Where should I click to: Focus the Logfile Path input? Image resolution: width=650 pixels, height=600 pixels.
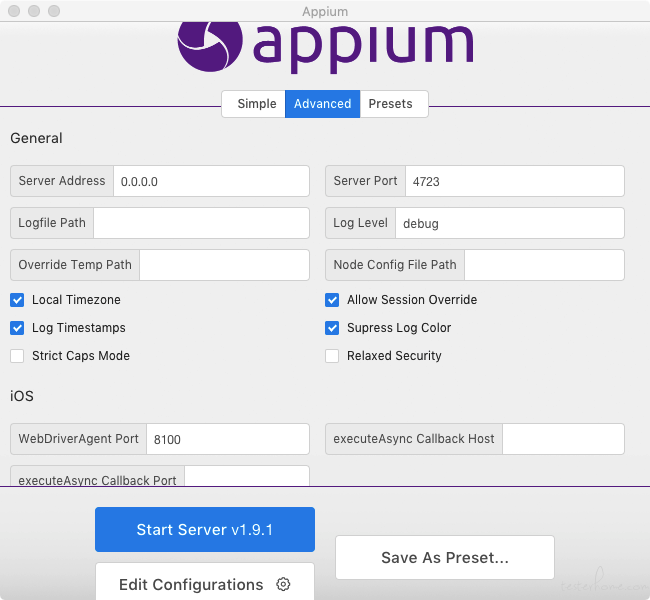click(201, 223)
